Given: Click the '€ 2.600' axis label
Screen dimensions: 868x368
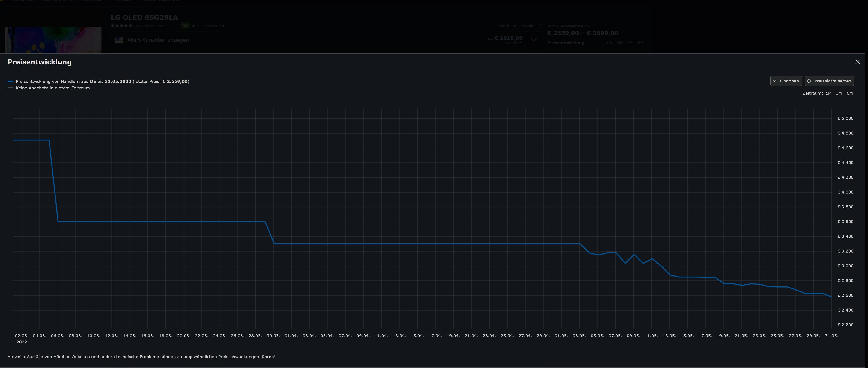Looking at the screenshot, I should click(x=845, y=295).
